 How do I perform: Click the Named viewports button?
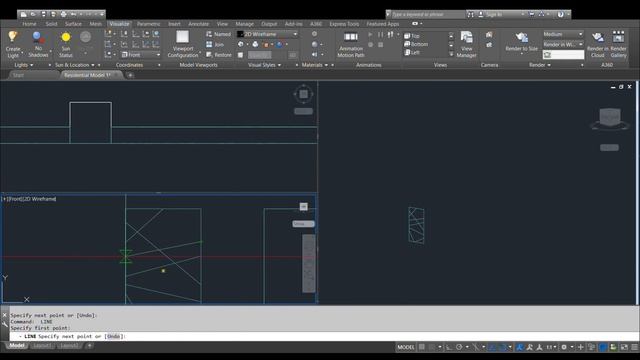[218, 34]
